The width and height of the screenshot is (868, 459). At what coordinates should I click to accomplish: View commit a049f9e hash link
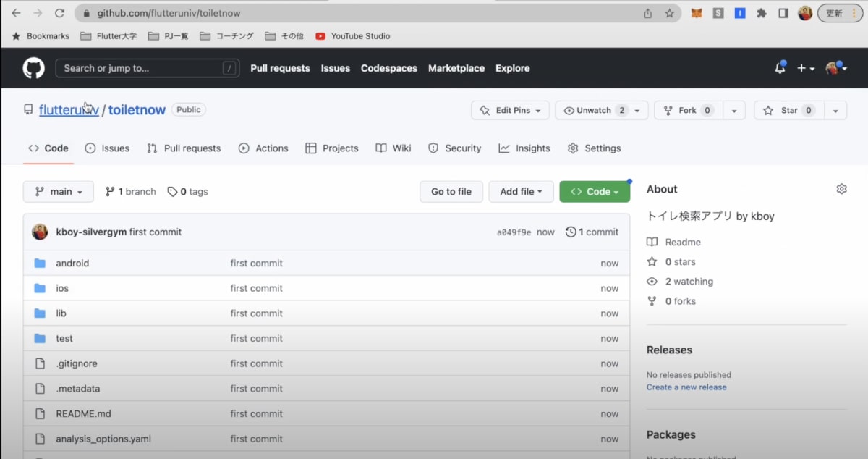[514, 232]
